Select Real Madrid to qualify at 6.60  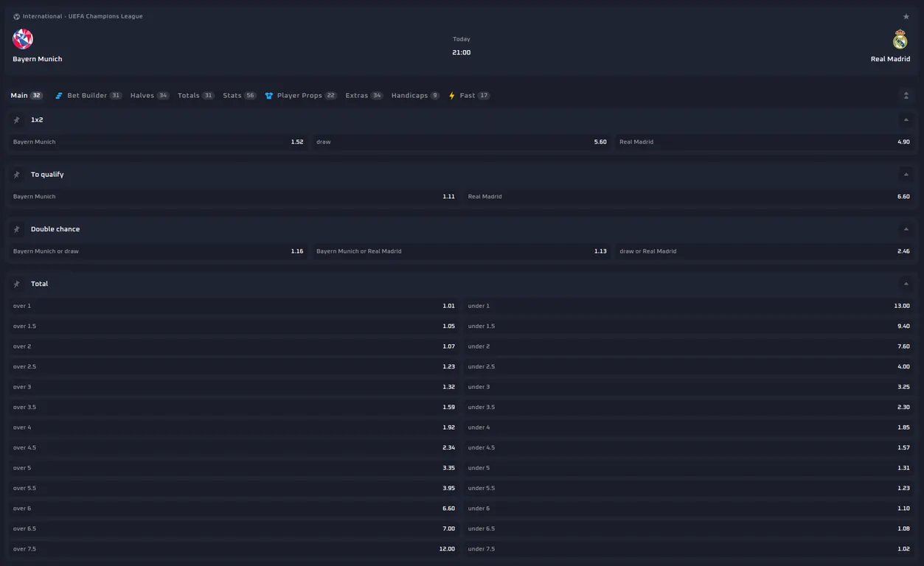689,197
